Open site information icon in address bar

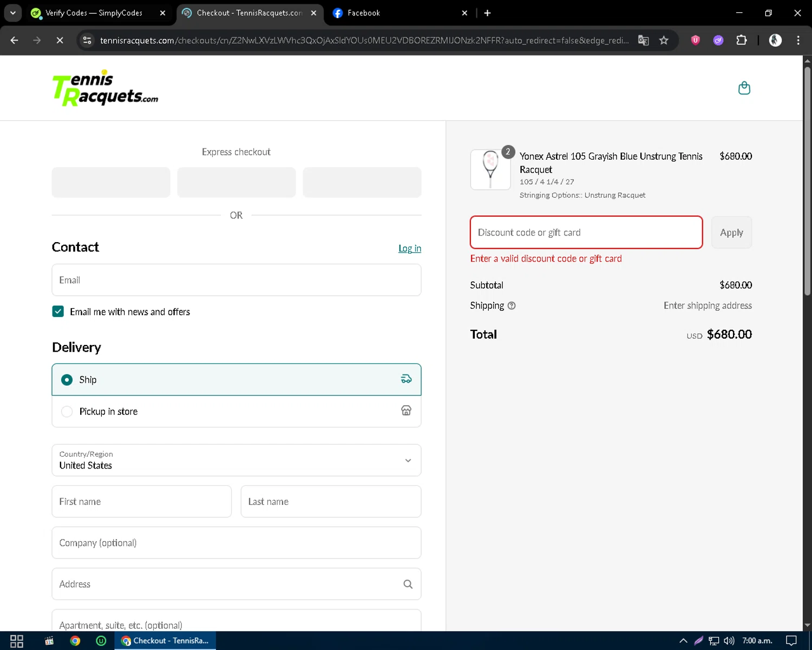coord(87,40)
